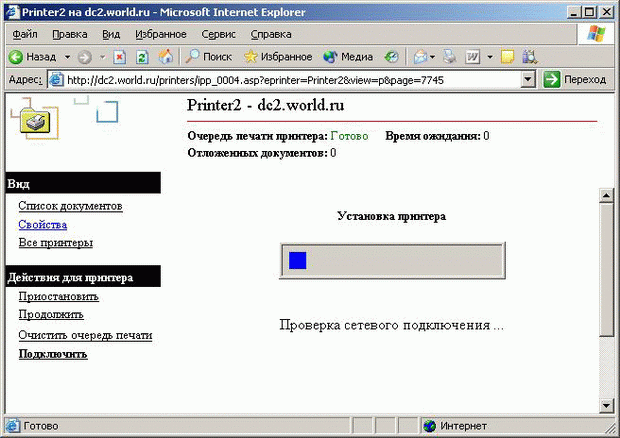620x438 pixels.
Task: Click the Print toolbar icon
Action: click(450, 57)
